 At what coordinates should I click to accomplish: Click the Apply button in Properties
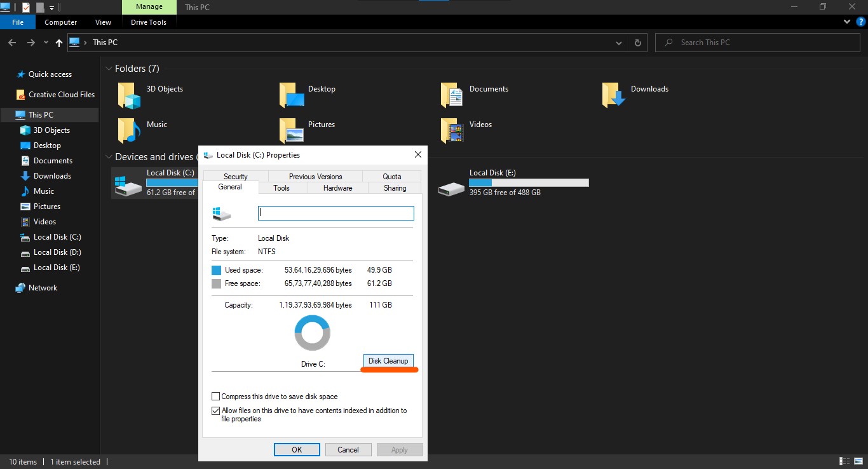coord(400,450)
